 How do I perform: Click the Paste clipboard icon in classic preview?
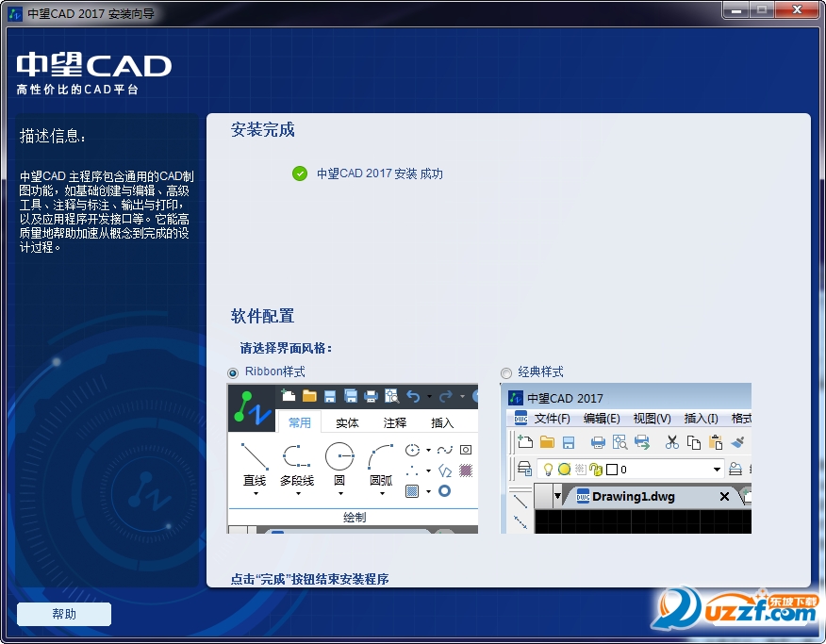[x=716, y=442]
